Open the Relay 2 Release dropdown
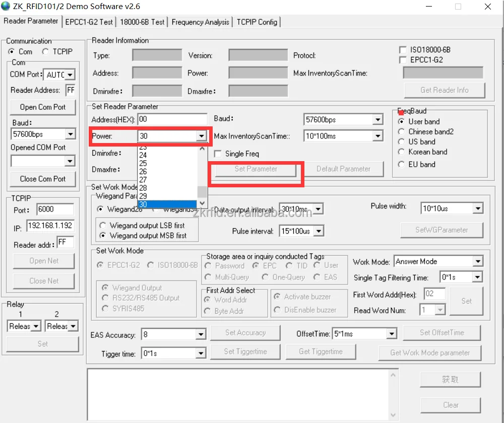Viewport: 504px width, 423px height. coord(73,326)
